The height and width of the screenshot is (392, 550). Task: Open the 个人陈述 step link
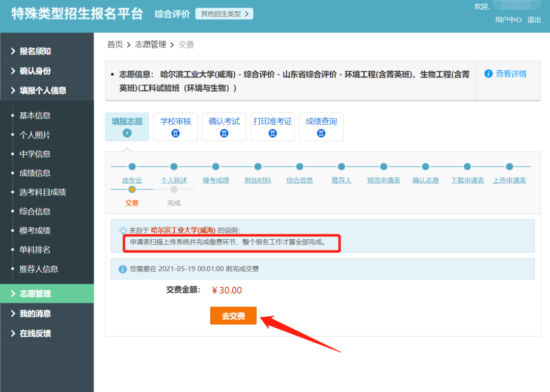pos(174,180)
